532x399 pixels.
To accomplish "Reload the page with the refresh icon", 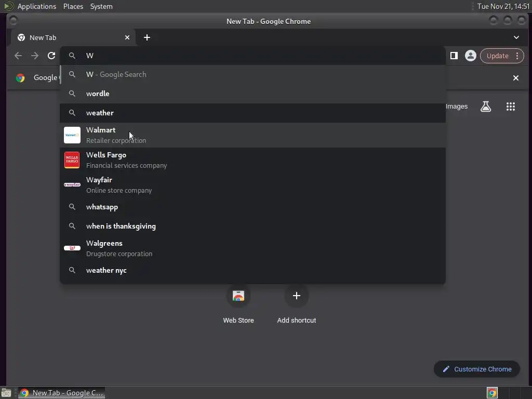I will tap(51, 56).
